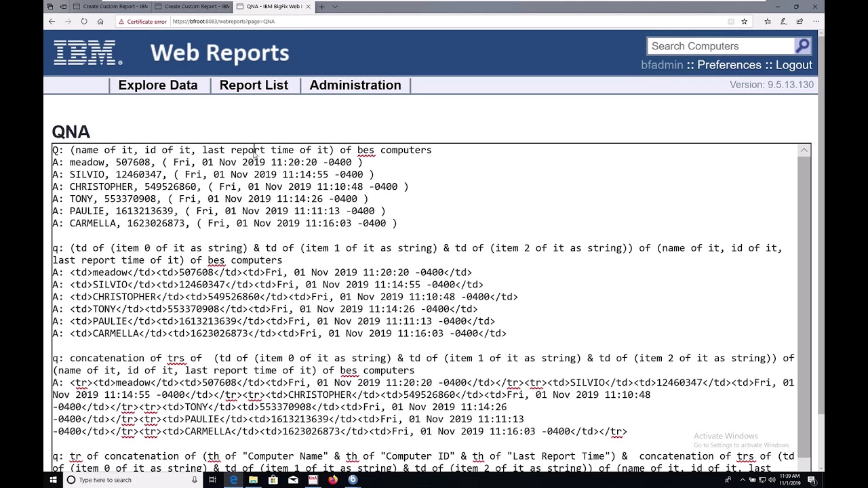Show the tab previews dropdown chevron

tap(335, 6)
